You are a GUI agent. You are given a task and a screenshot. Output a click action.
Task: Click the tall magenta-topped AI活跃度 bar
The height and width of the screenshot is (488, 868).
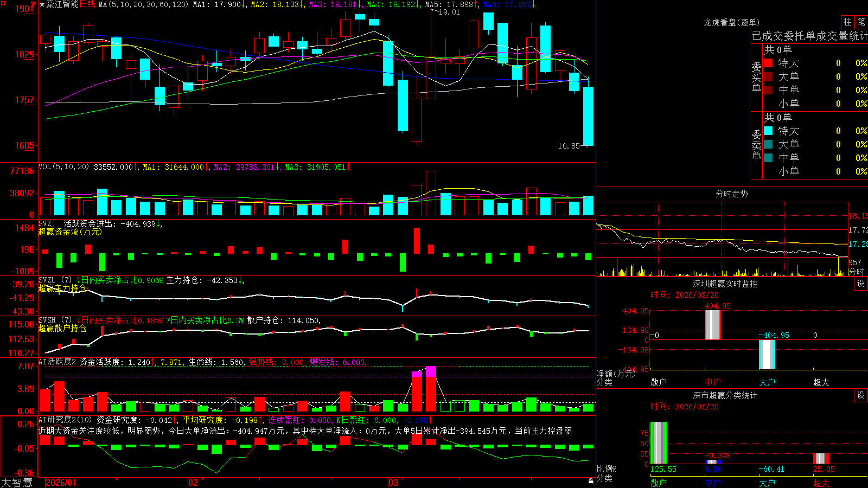click(x=431, y=389)
